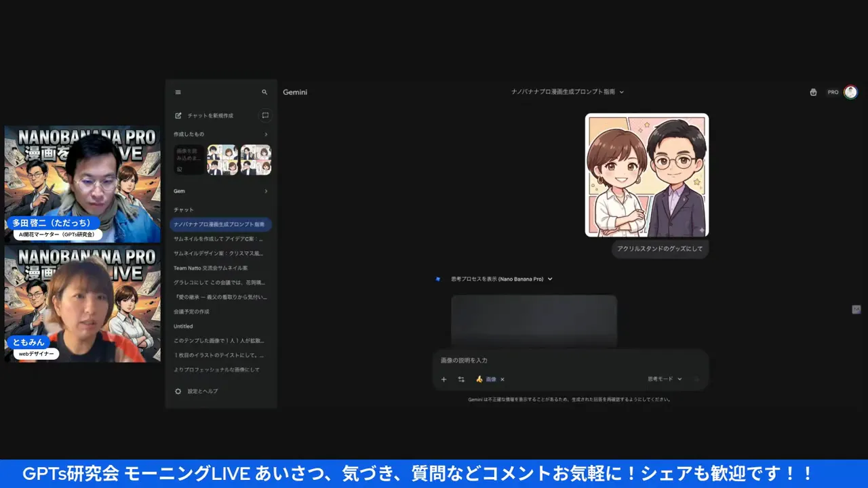Viewport: 868px width, 488px height.
Task: Open the chat title ナノバナナプロ漫画生成プロンプト指南 dropdown
Action: [567, 91]
